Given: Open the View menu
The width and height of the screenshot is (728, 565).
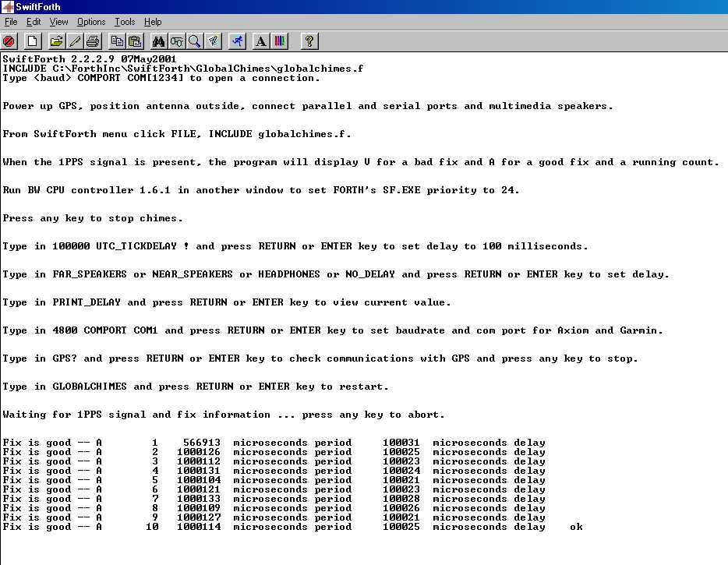Looking at the screenshot, I should tap(59, 22).
